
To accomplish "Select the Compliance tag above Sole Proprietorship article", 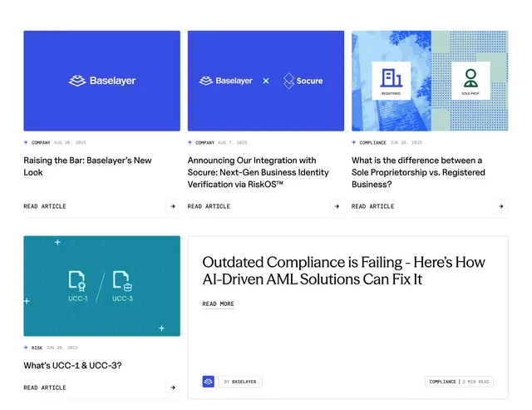I will click(373, 142).
